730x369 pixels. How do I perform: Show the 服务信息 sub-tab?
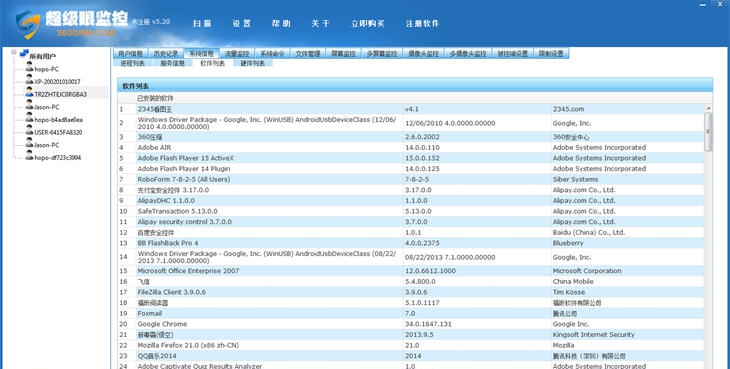tap(173, 63)
